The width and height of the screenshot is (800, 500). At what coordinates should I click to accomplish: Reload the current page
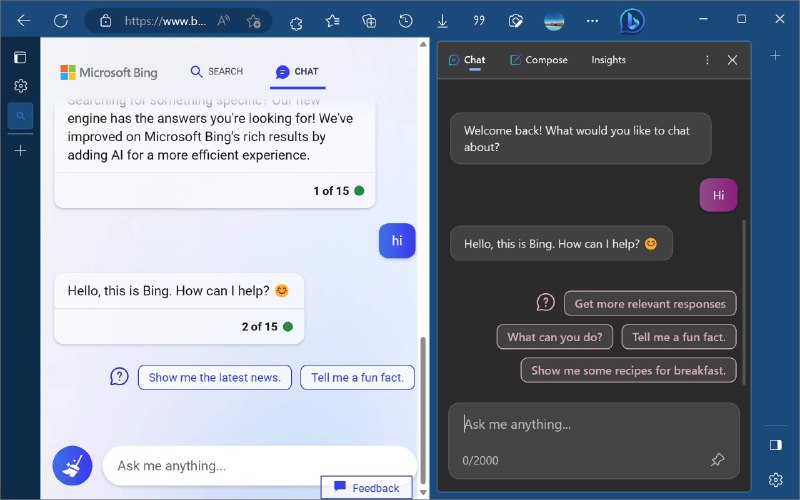61,20
